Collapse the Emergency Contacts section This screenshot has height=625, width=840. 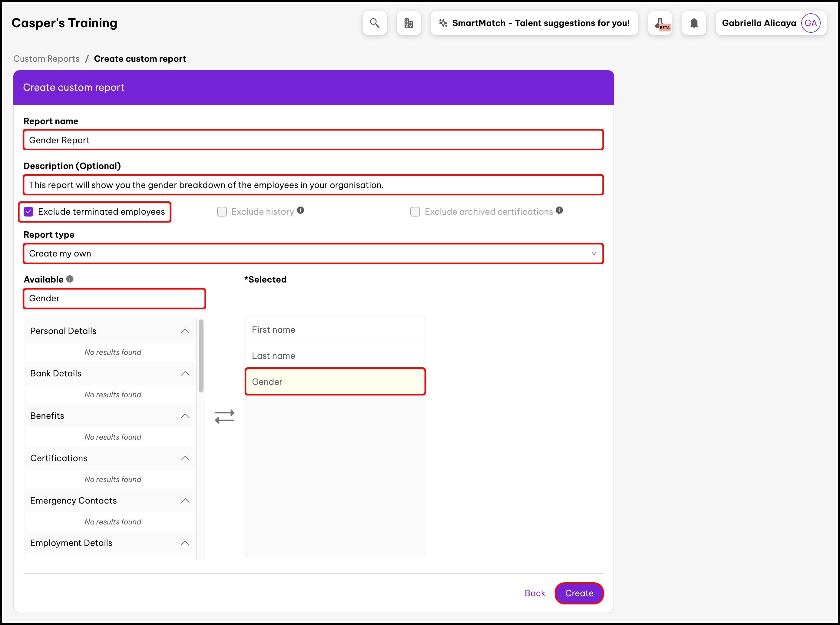[185, 501]
